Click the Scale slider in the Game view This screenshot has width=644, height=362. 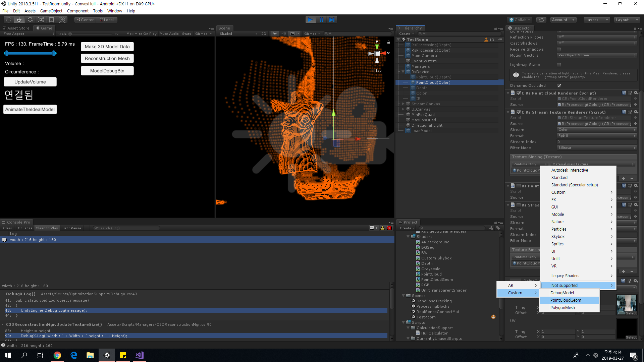coord(71,34)
